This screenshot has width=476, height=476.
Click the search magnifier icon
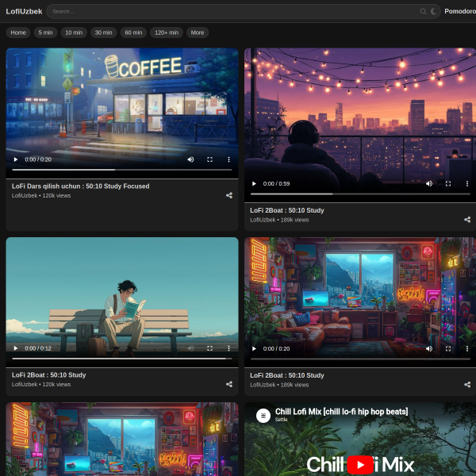click(423, 12)
